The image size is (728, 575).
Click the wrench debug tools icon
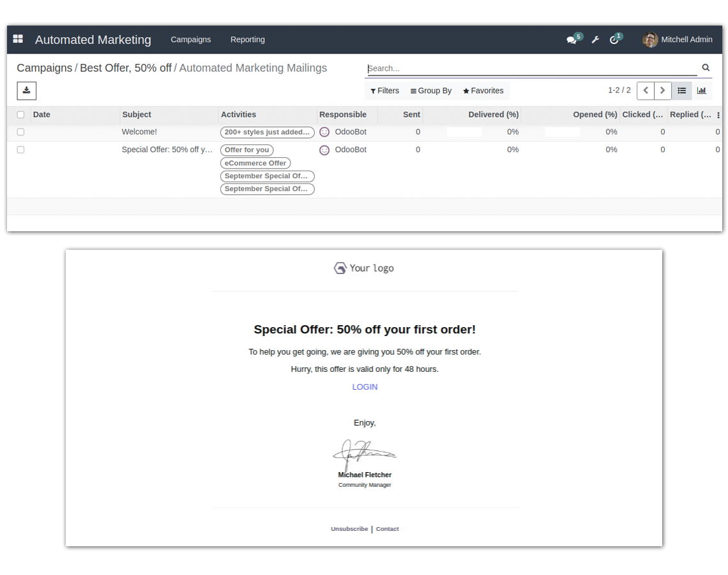[x=595, y=40]
